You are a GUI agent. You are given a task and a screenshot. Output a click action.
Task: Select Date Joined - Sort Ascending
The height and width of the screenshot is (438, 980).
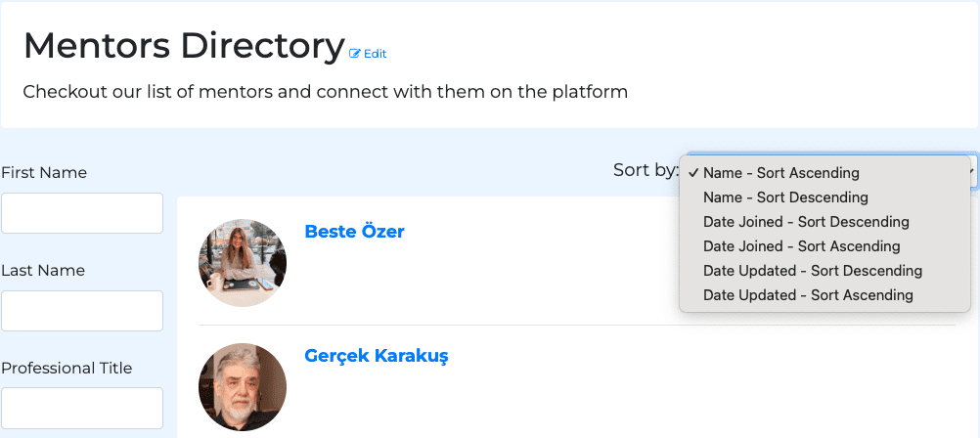801,246
